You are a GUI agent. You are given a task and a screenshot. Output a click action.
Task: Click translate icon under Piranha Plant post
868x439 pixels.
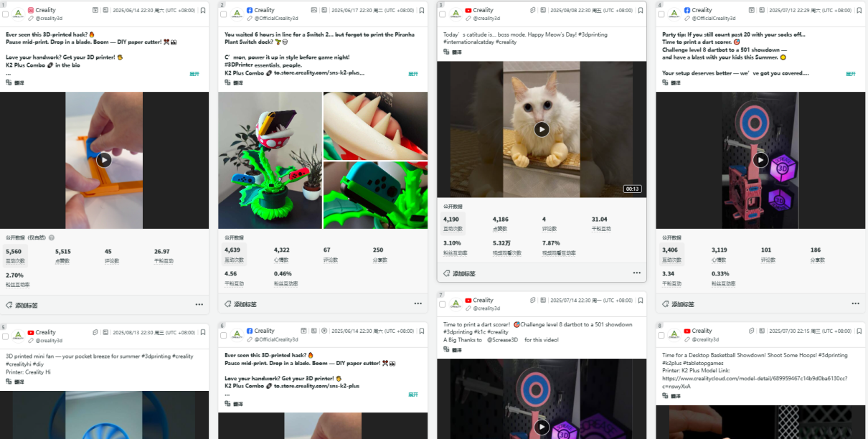[x=227, y=82]
